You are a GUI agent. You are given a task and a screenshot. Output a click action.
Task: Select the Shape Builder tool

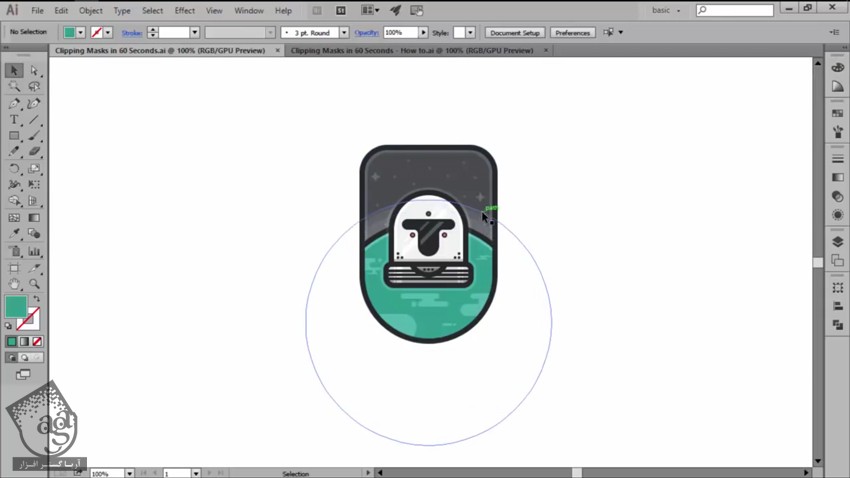[x=14, y=201]
